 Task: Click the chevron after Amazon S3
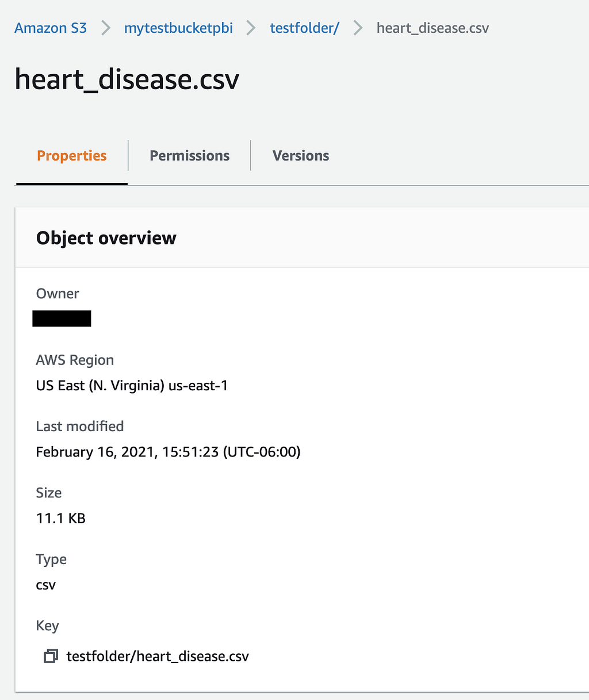(106, 28)
